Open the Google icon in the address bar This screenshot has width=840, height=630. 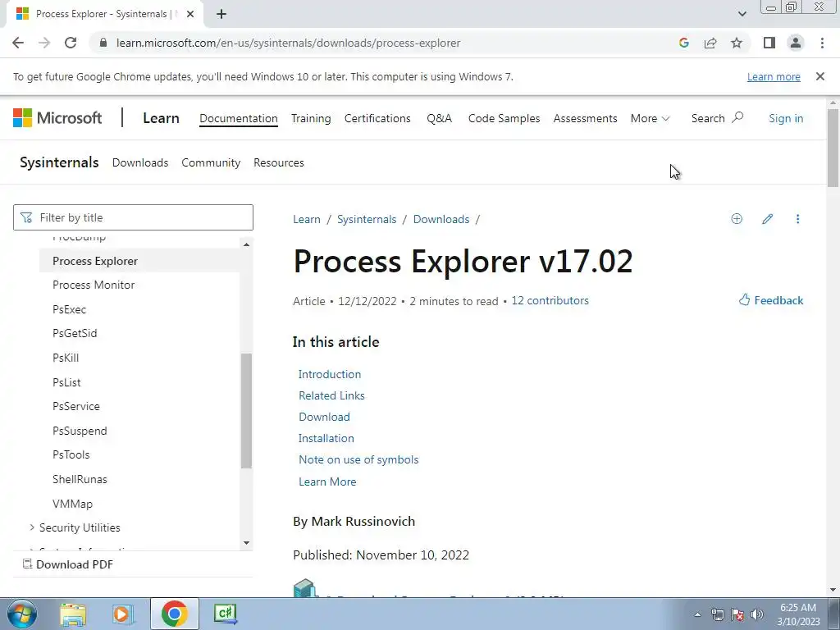(683, 43)
